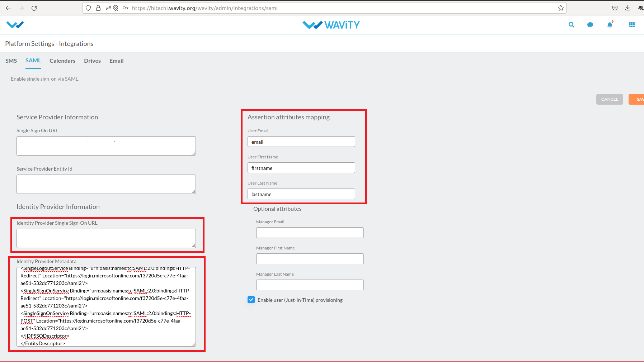The image size is (644, 362).
Task: Focus the Service Provider Entity Id field
Action: [x=106, y=184]
